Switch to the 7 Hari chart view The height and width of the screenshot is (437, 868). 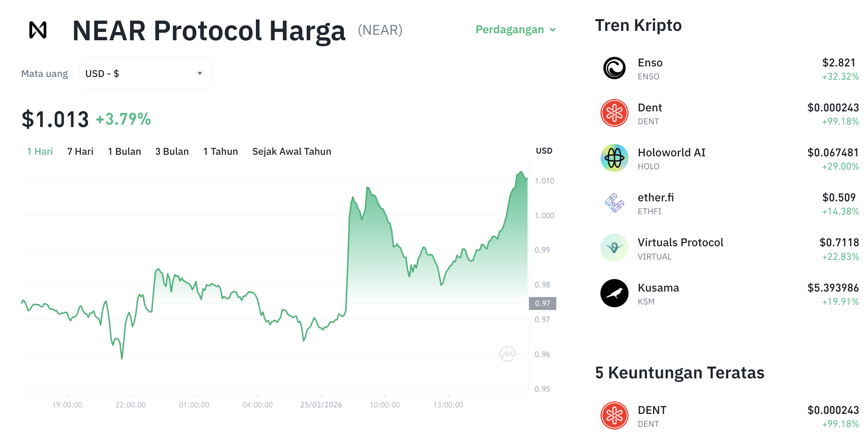pyautogui.click(x=80, y=151)
